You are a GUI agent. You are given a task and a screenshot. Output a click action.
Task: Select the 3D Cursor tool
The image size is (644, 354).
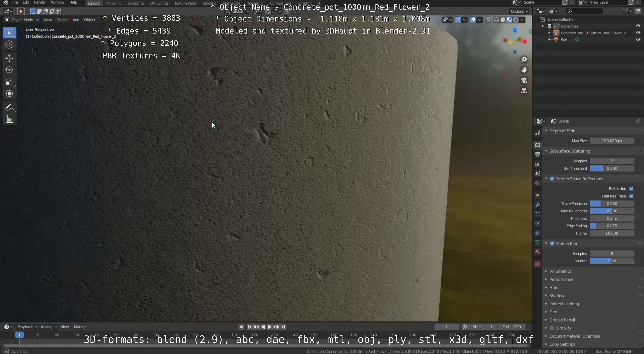(x=9, y=44)
